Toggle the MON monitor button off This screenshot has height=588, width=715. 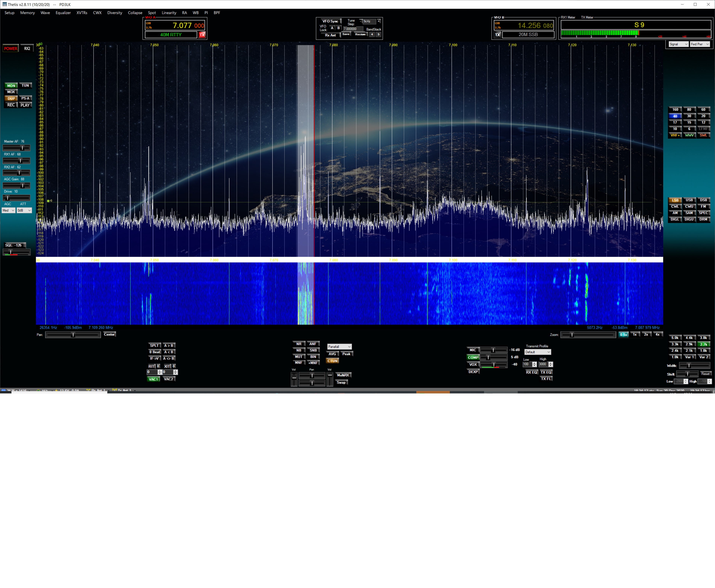pyautogui.click(x=11, y=86)
